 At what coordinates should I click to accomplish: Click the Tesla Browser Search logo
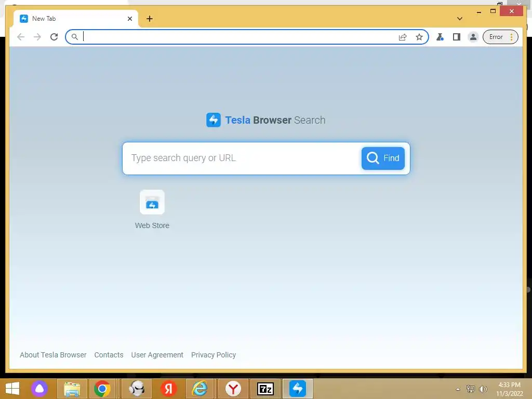(266, 120)
